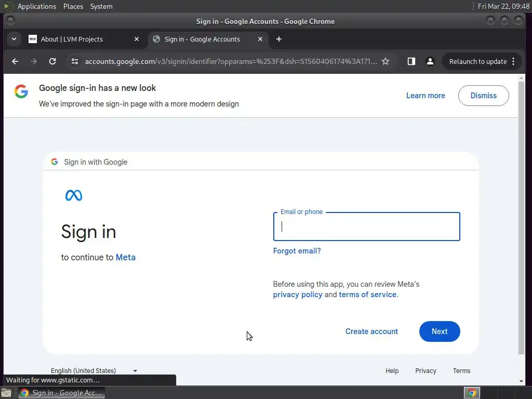Go back using the browser back arrow

(x=15, y=61)
